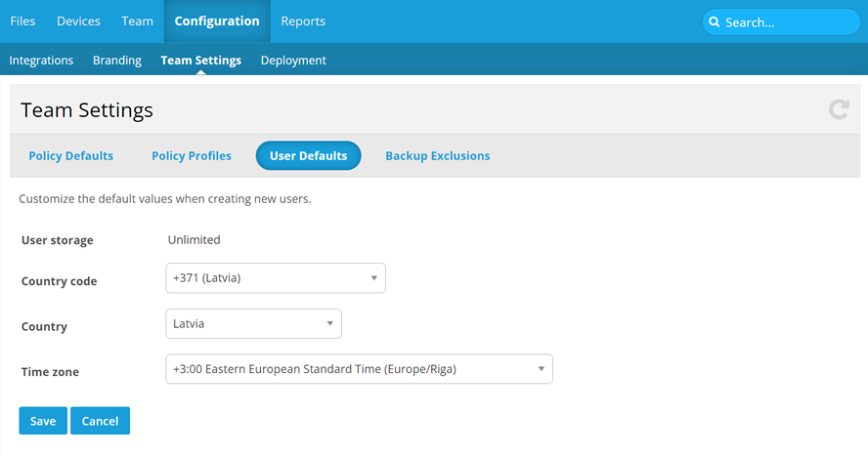Viewport: 868px width, 457px height.
Task: Click the magnifier icon in search box
Action: point(715,21)
